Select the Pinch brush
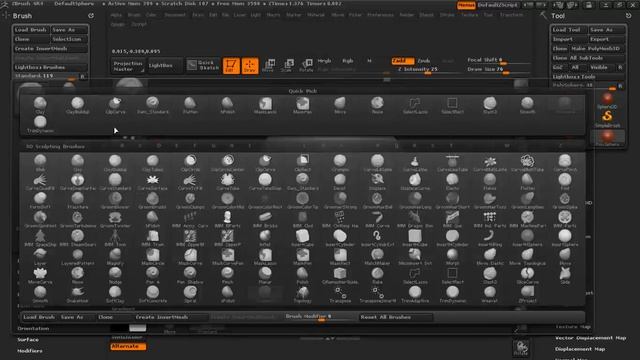This screenshot has height=360, width=640. pyautogui.click(x=227, y=276)
